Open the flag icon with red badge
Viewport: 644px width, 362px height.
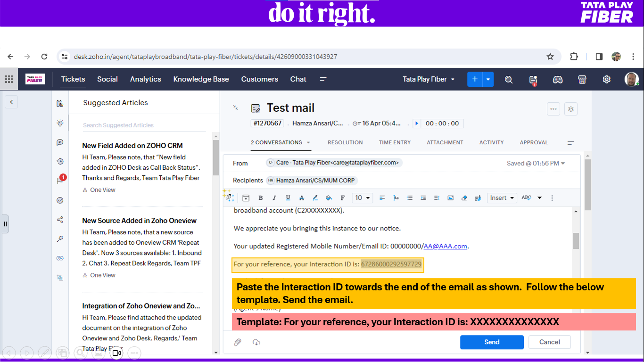(x=60, y=180)
